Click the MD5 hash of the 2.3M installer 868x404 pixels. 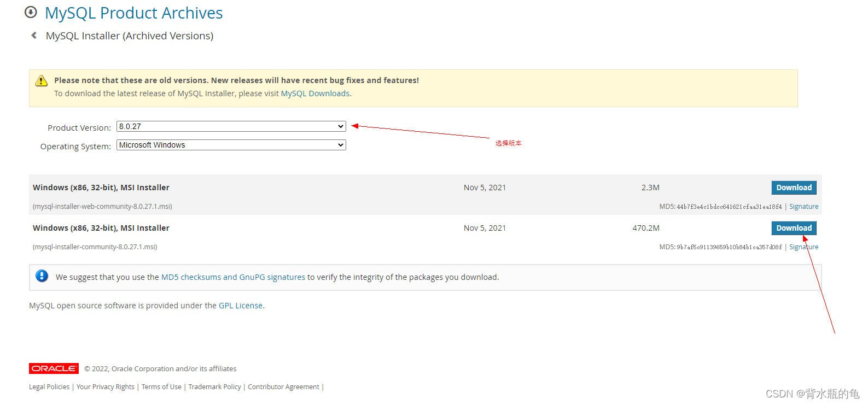(729, 207)
